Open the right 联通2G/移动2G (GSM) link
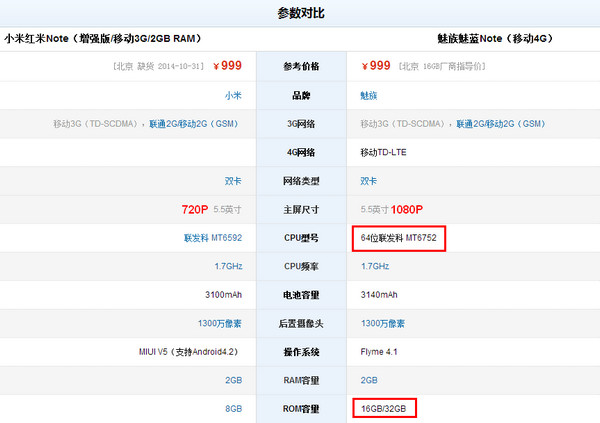This screenshot has width=600, height=423. 501,124
